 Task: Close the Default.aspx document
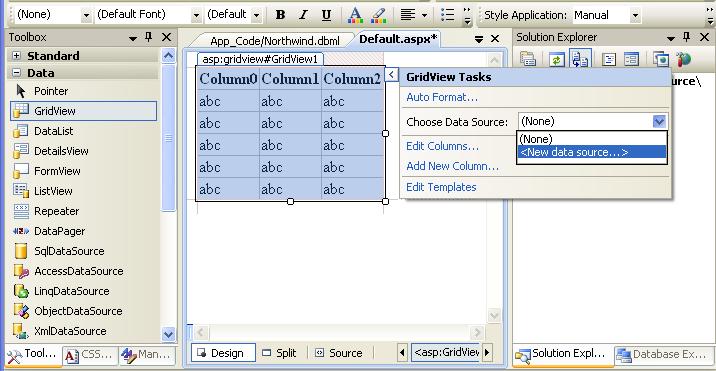495,39
